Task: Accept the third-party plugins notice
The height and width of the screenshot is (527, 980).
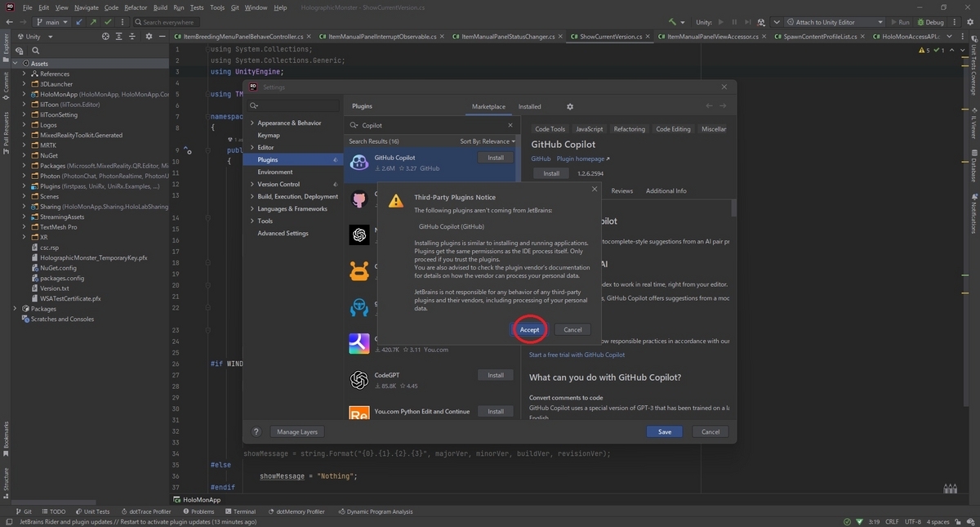Action: click(x=529, y=329)
